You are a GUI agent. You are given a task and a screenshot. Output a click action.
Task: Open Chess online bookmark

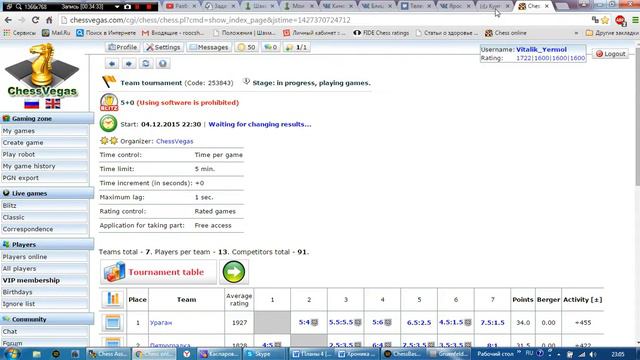[x=506, y=33]
